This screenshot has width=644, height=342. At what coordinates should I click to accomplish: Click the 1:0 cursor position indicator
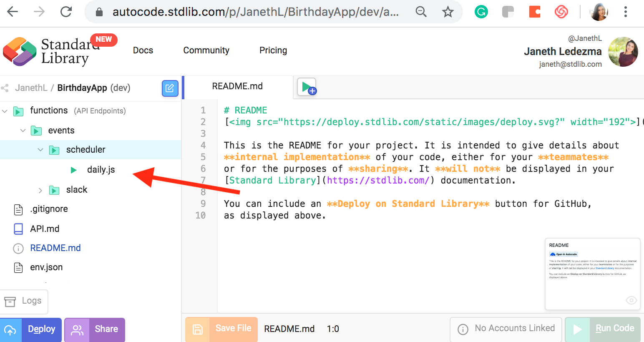click(x=333, y=329)
